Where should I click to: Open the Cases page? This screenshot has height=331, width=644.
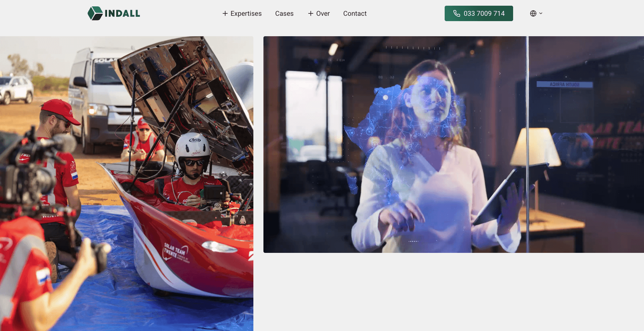(284, 13)
